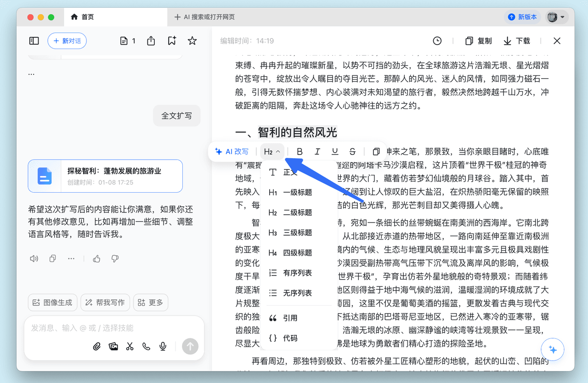This screenshot has width=588, height=383.
Task: Click the 新对话 button
Action: tap(67, 41)
